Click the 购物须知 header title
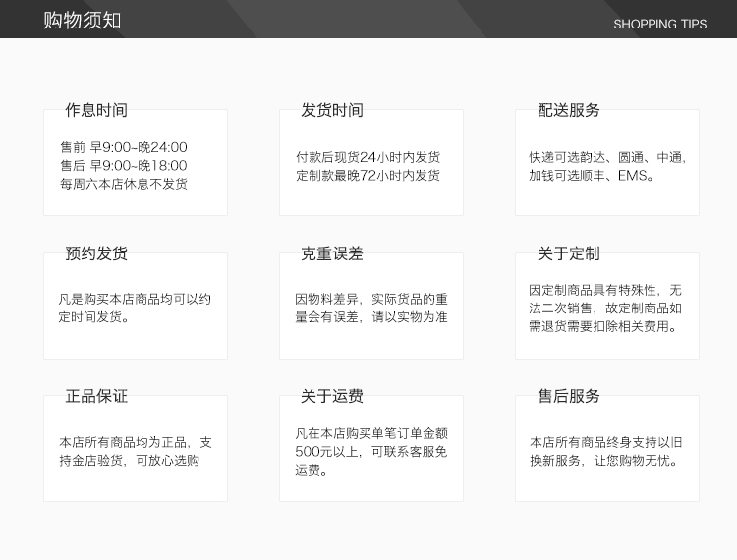The width and height of the screenshot is (737, 560). 83,21
